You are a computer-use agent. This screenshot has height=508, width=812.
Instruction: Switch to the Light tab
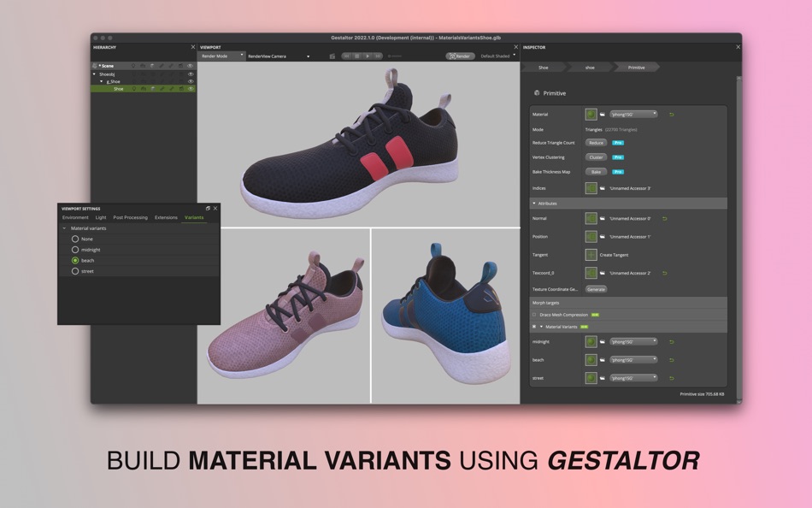click(x=101, y=218)
